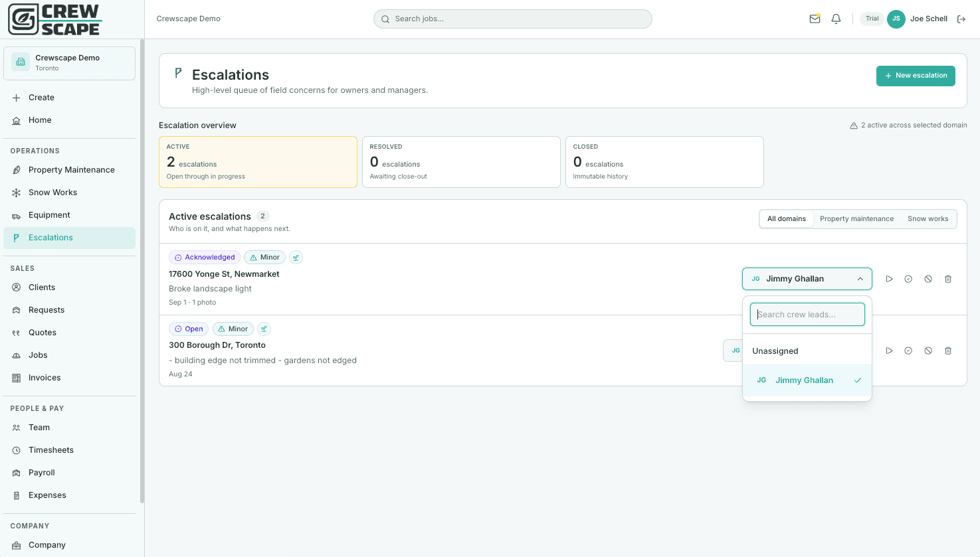This screenshot has height=557, width=980.
Task: Switch to the Property maintenance domain filter
Action: tap(856, 219)
